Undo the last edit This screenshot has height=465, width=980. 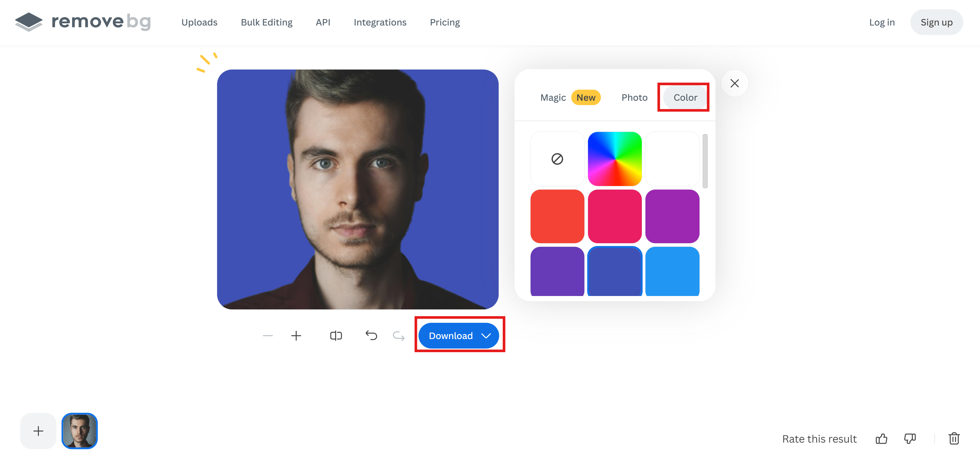(x=372, y=336)
